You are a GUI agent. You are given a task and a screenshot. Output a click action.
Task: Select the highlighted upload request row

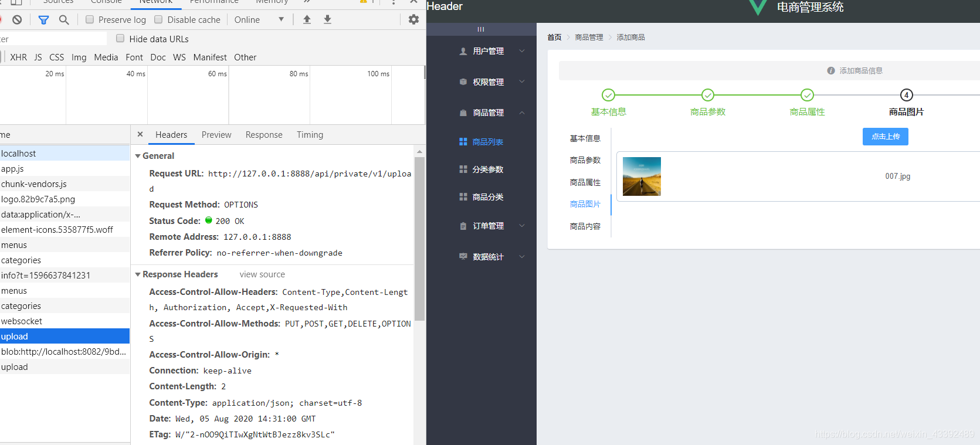click(65, 336)
